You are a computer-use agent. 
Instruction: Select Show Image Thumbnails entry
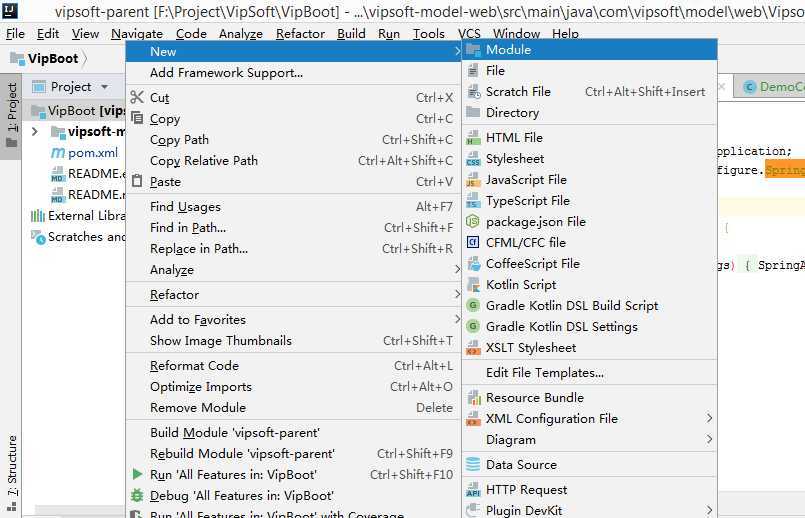293,340
